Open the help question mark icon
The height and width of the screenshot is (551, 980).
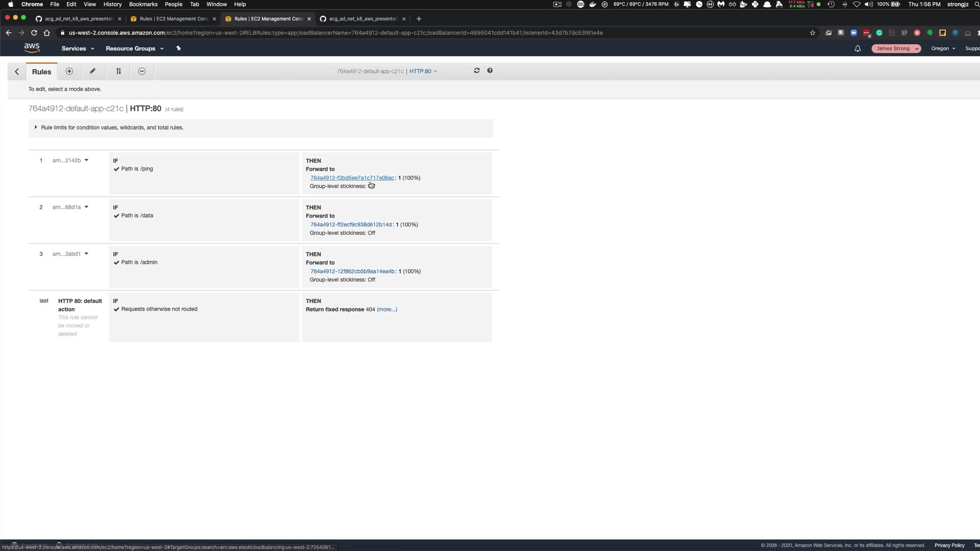pyautogui.click(x=490, y=71)
